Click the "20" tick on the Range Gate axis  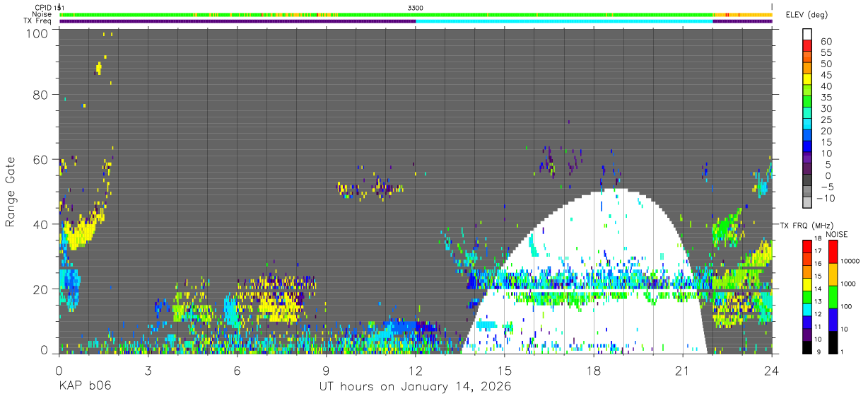[x=40, y=289]
